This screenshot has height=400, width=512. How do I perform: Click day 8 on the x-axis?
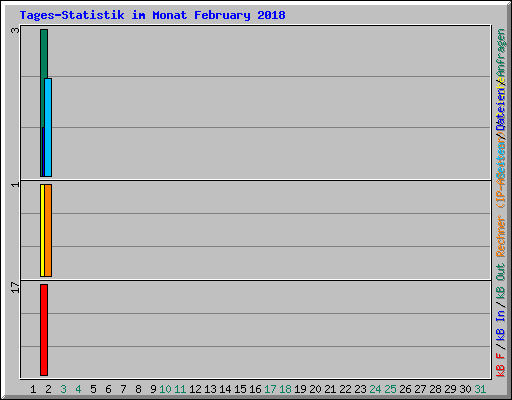pyautogui.click(x=138, y=389)
